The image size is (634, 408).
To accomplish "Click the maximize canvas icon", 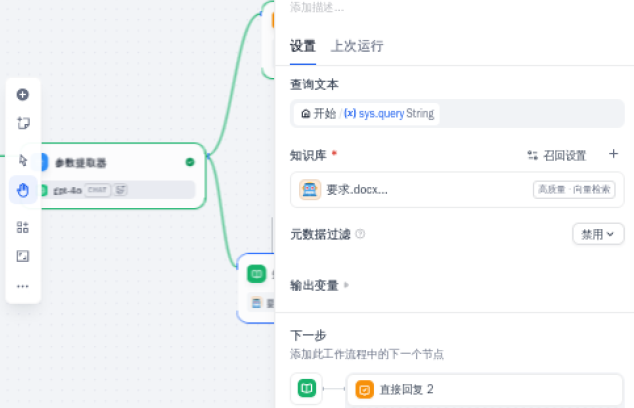I will (23, 256).
